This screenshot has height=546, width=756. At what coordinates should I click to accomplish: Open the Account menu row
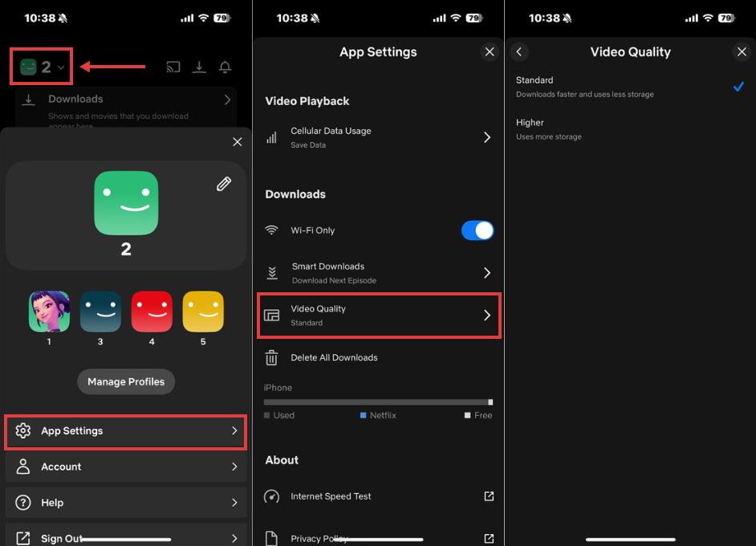point(126,467)
